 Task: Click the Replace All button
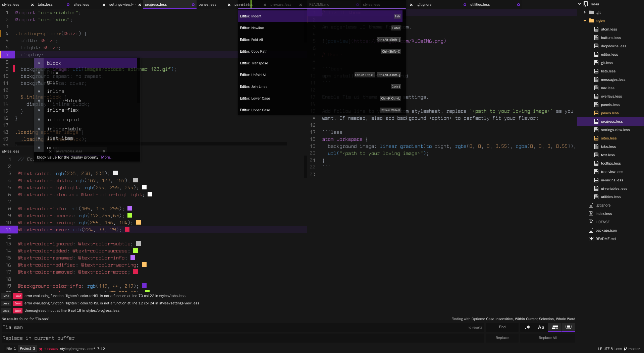547,338
